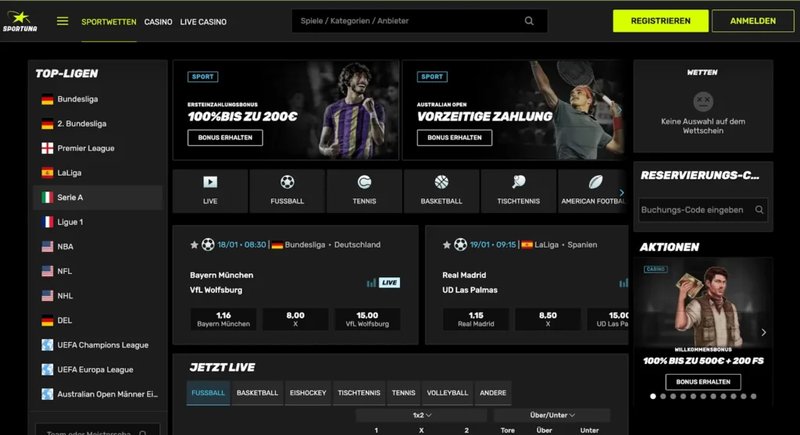Select first Aktionen carousel dot
Image resolution: width=800 pixels, height=435 pixels.
(x=653, y=396)
